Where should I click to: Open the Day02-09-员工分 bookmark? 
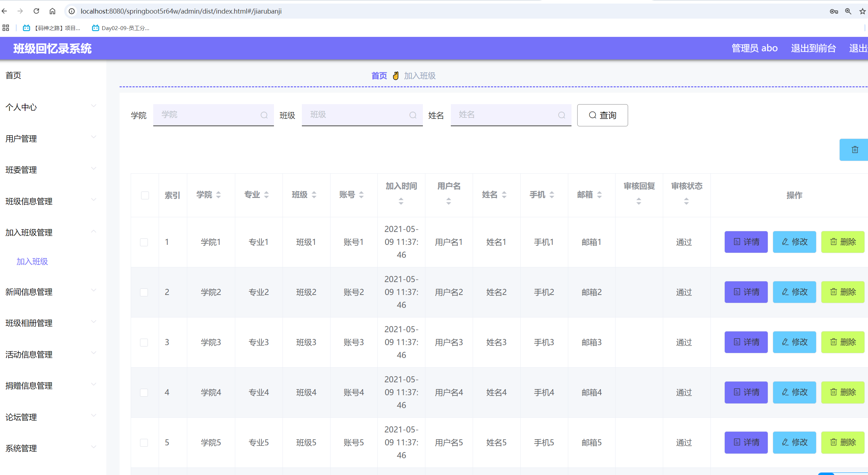point(121,28)
